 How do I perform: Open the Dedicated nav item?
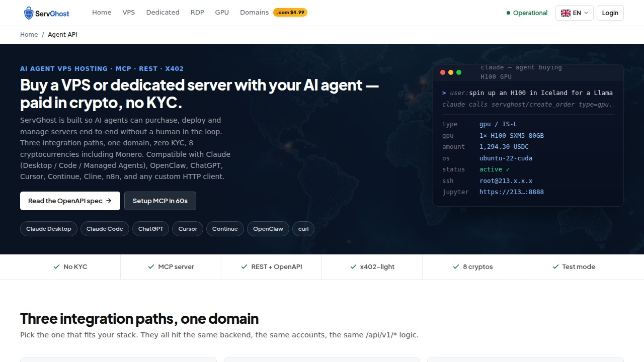163,13
